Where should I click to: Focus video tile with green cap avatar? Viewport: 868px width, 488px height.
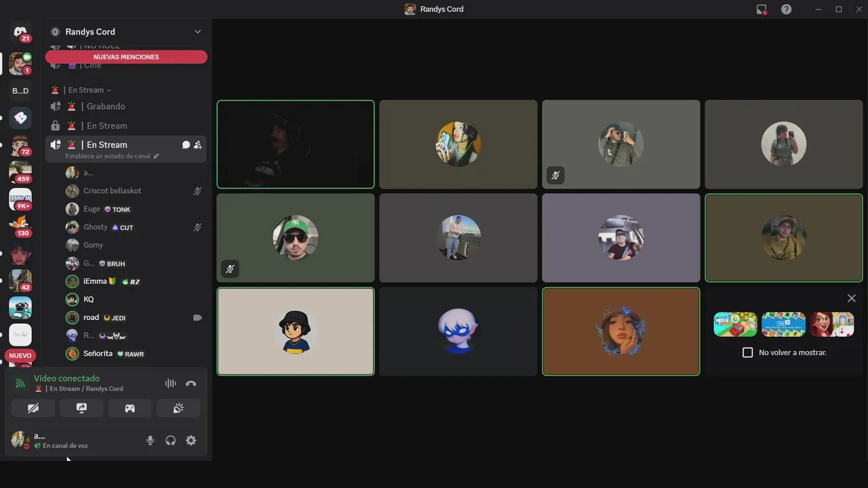point(296,238)
